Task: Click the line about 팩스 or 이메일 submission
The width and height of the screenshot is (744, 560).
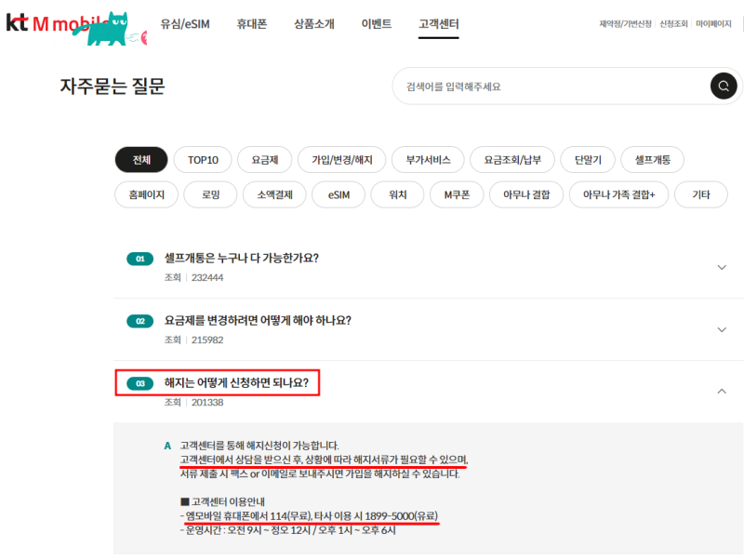Action: pyautogui.click(x=320, y=473)
